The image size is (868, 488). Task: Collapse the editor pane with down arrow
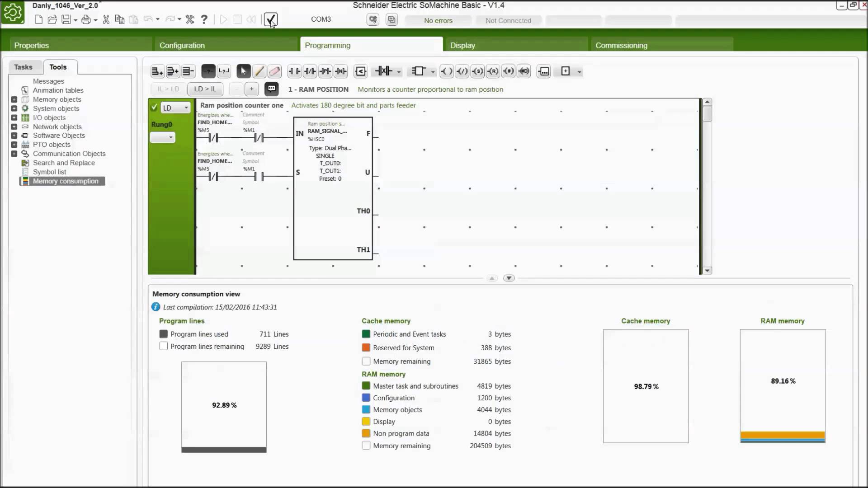pyautogui.click(x=509, y=278)
